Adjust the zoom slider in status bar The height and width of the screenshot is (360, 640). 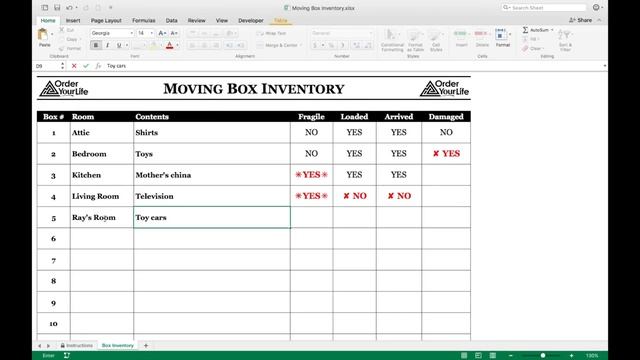pyautogui.click(x=542, y=356)
